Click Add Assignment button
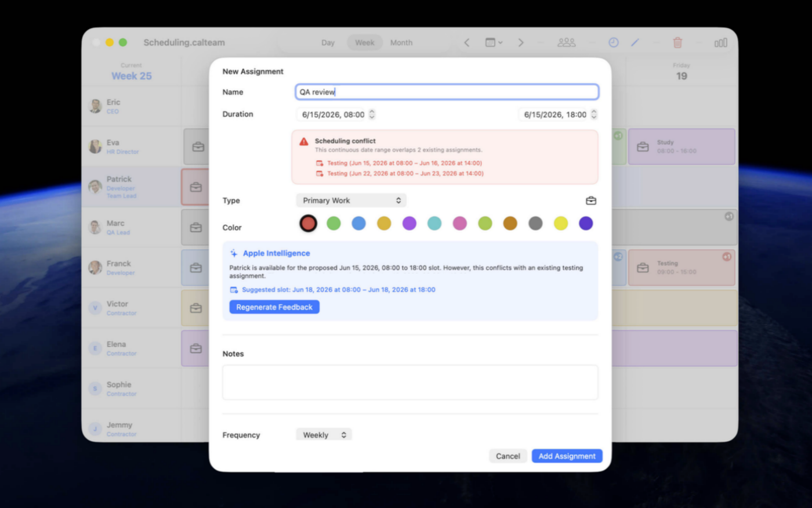The height and width of the screenshot is (508, 812). 567,456
